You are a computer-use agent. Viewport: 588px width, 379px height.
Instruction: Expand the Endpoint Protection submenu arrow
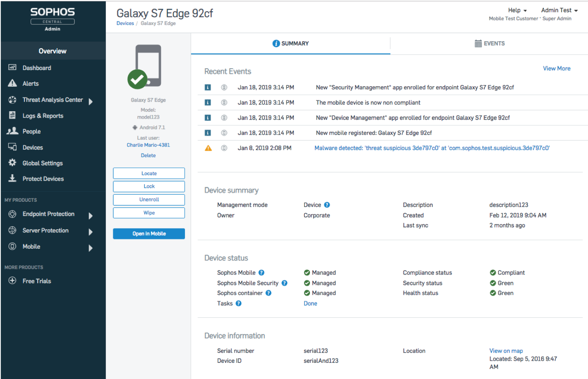click(x=90, y=215)
